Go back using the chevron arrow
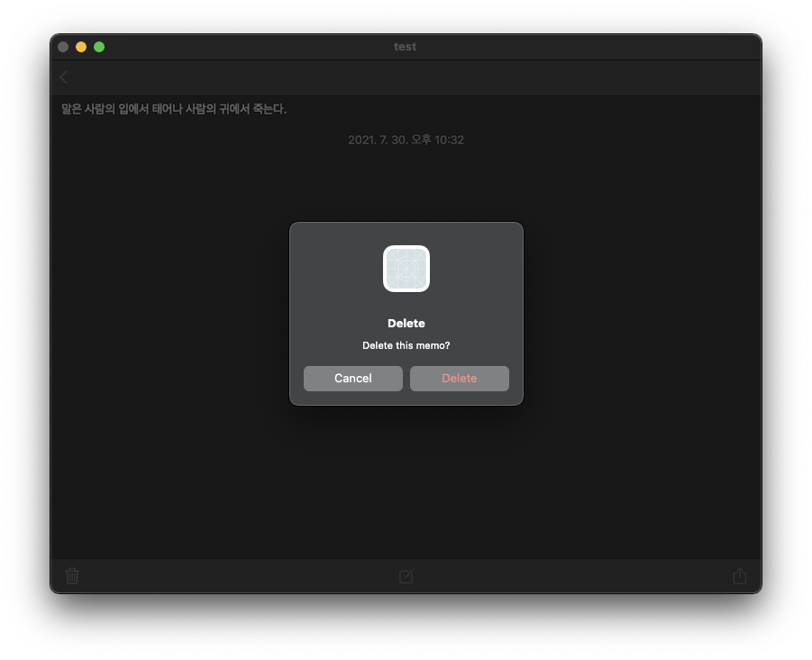 [64, 78]
